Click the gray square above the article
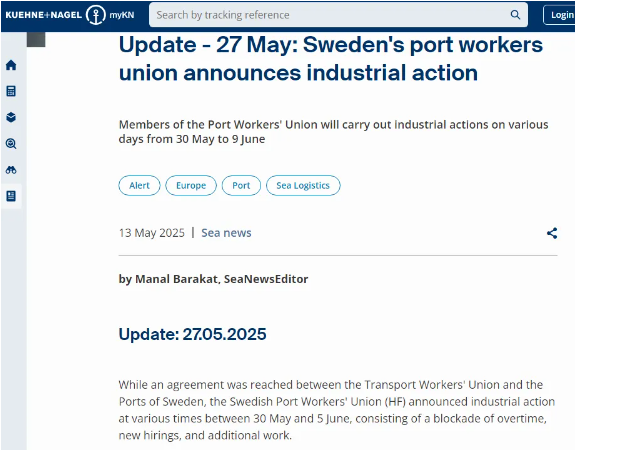 coord(36,39)
